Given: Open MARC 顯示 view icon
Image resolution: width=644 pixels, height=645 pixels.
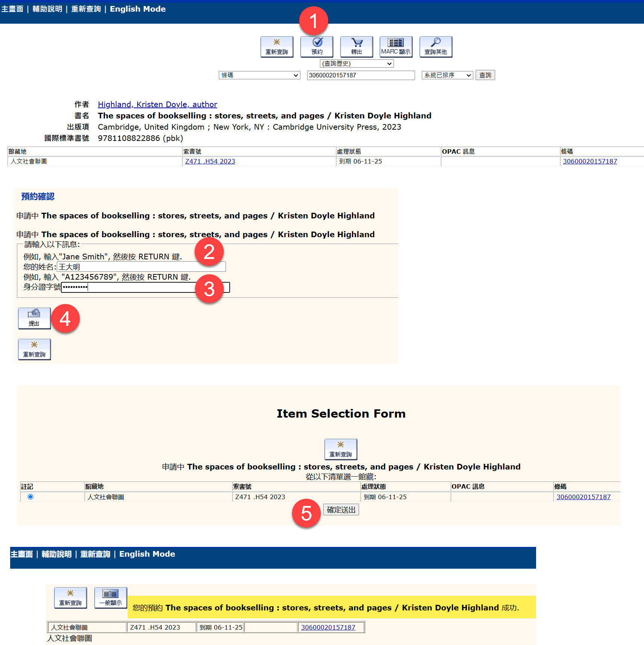Looking at the screenshot, I should pyautogui.click(x=396, y=47).
